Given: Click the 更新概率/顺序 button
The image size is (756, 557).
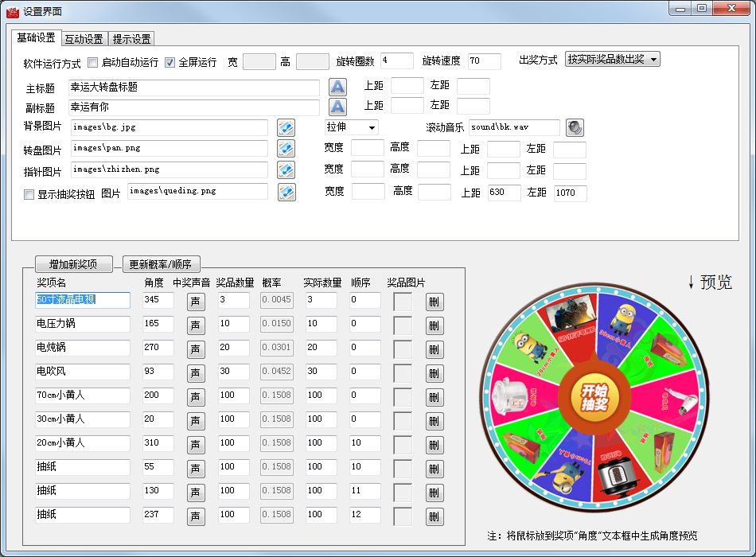Looking at the screenshot, I should click(160, 263).
